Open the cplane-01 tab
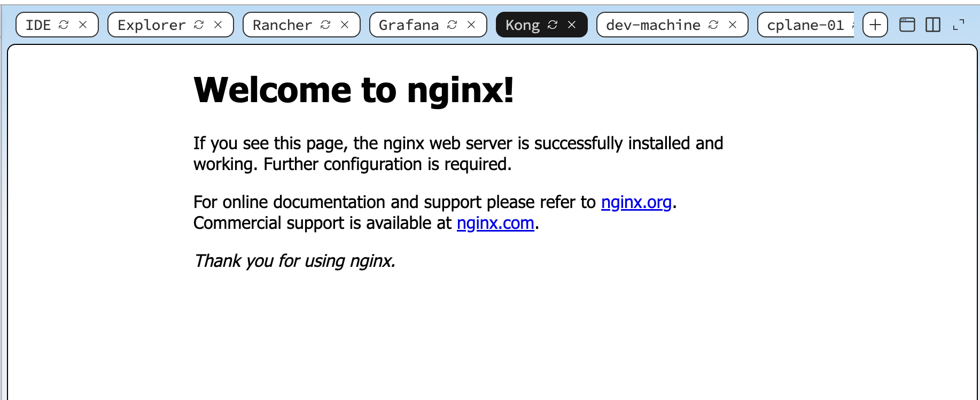The image size is (980, 400). click(x=805, y=25)
